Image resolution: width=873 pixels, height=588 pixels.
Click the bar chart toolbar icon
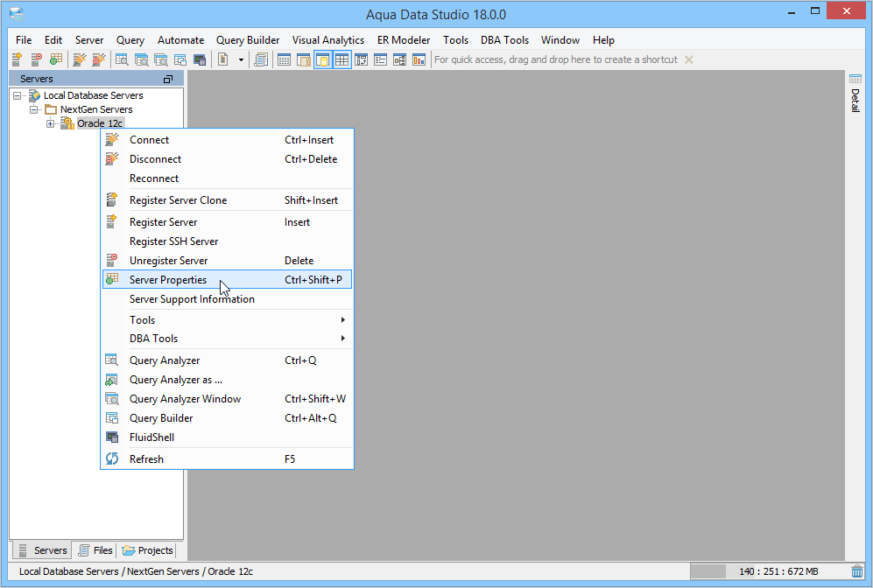pyautogui.click(x=419, y=59)
